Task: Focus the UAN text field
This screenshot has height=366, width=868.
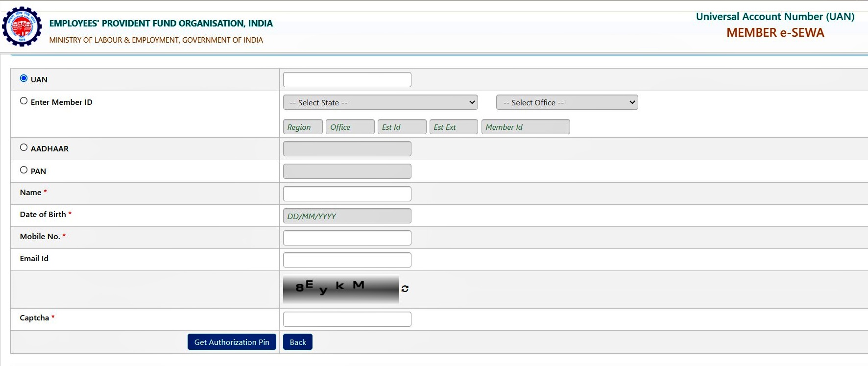Action: [x=347, y=79]
